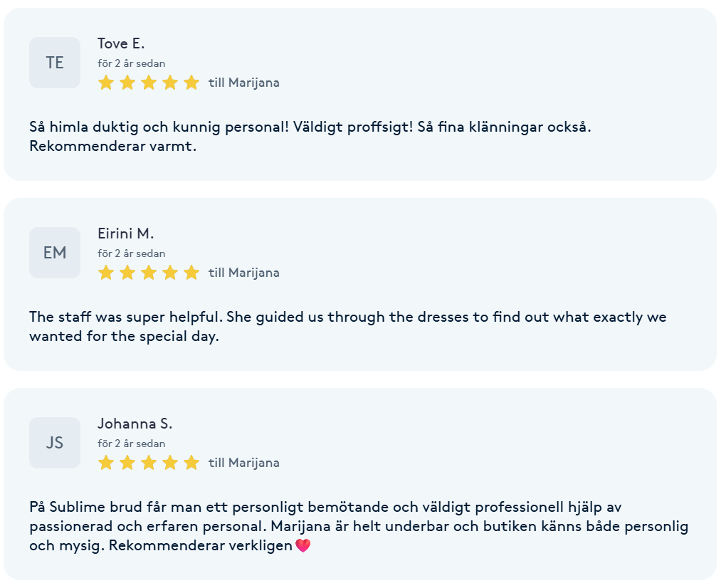Screen dimensions: 726x588
Task: Open reviewer name Tove E.
Action: [x=121, y=43]
